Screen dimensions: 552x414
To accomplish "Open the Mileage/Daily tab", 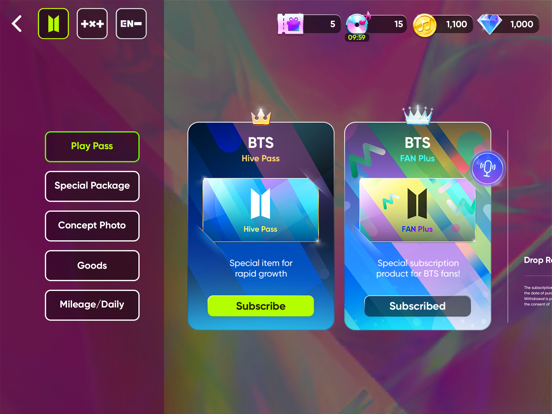I will (x=92, y=305).
